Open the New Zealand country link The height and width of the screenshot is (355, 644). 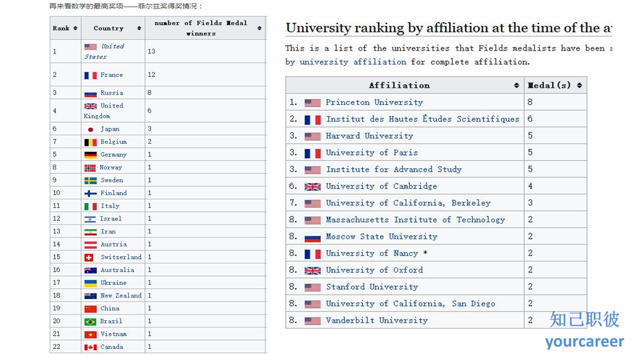(121, 295)
